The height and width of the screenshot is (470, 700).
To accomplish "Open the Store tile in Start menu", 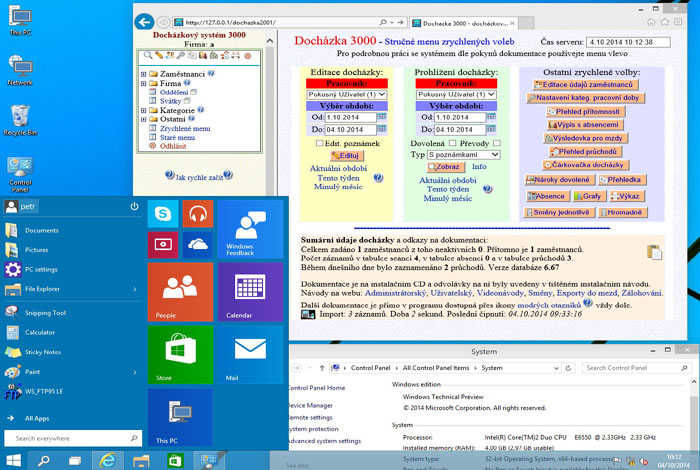I will coord(180,355).
